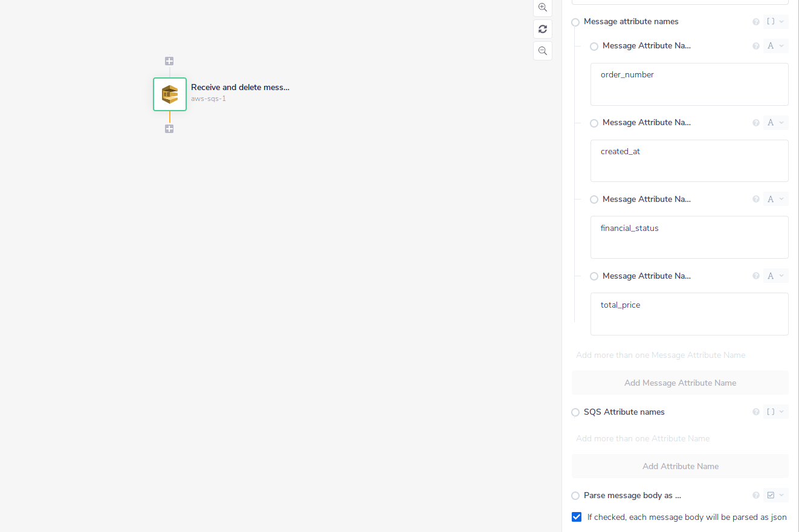Click the refresh canvas icon
The height and width of the screenshot is (532, 799).
point(542,29)
